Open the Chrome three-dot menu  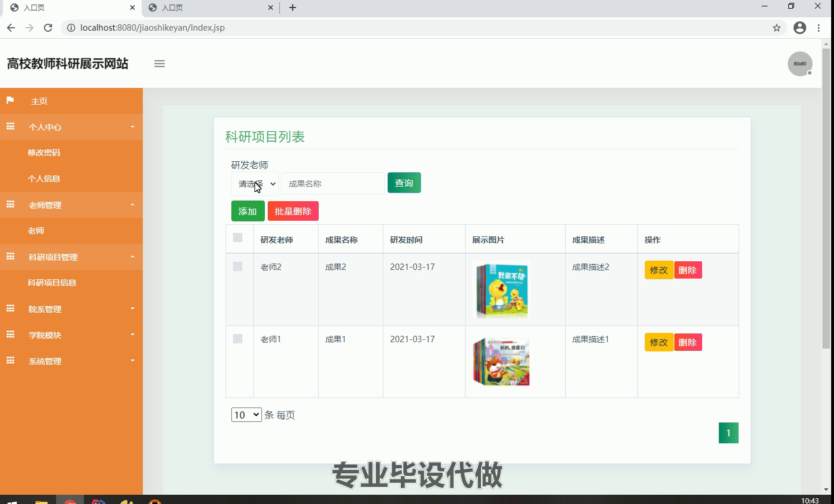[x=818, y=28]
